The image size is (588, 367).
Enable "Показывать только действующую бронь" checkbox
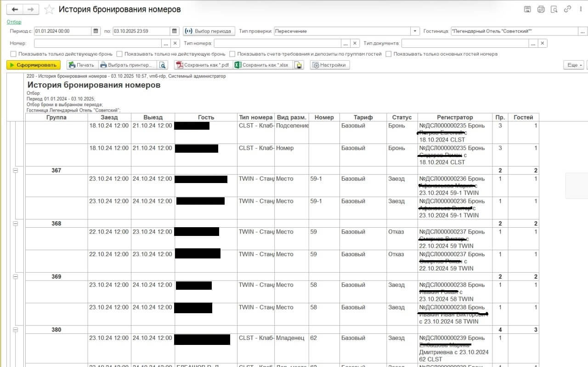(13, 54)
